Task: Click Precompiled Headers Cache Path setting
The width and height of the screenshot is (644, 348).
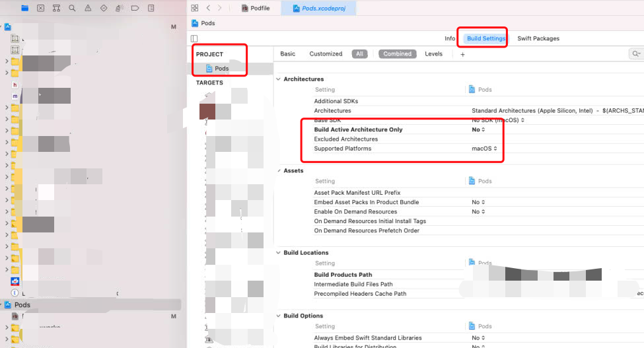Action: 360,294
